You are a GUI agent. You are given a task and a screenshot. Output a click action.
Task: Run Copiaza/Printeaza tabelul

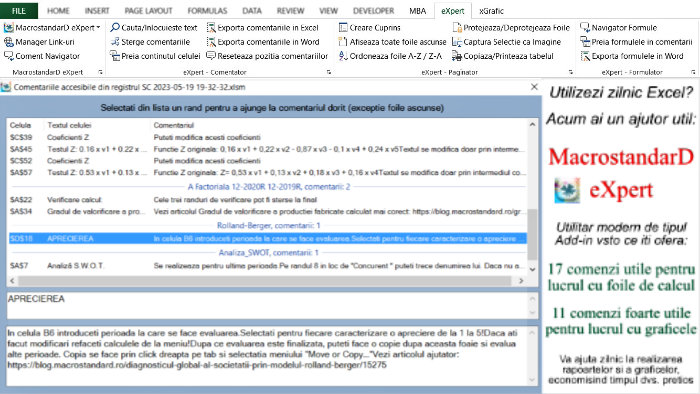click(x=503, y=56)
